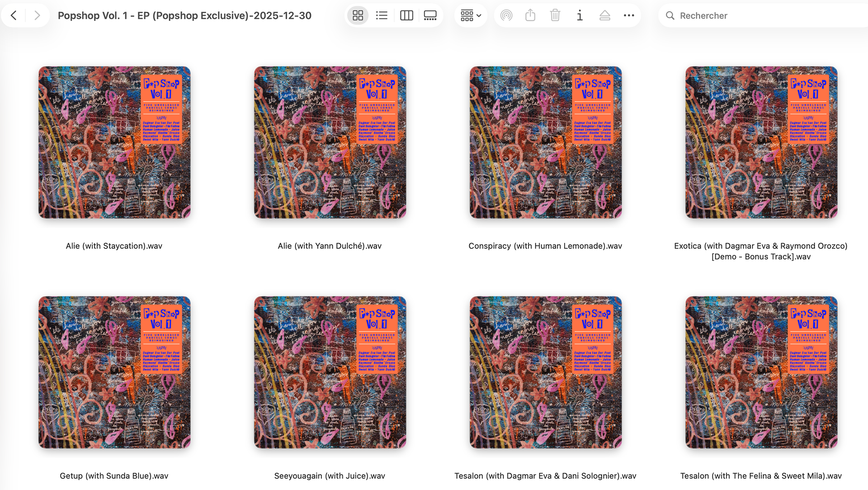Screen dimensions: 868x490
Task: Select Conspiracy (with Human Lemonade).wav file
Action: tap(545, 143)
